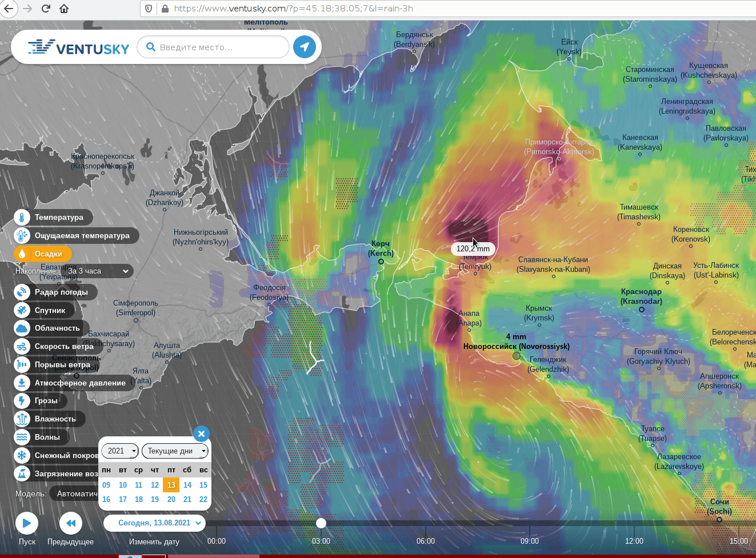Reload the page with the browser refresh icon
The width and height of the screenshot is (756, 558).
click(46, 9)
